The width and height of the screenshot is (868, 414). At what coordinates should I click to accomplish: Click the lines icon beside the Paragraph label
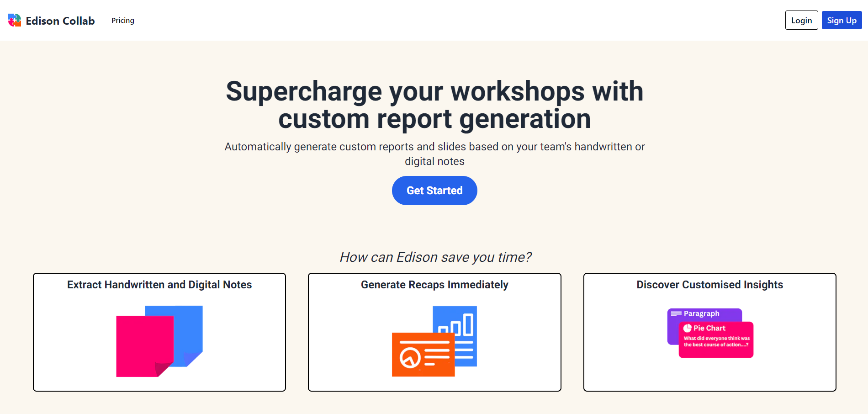click(x=676, y=313)
